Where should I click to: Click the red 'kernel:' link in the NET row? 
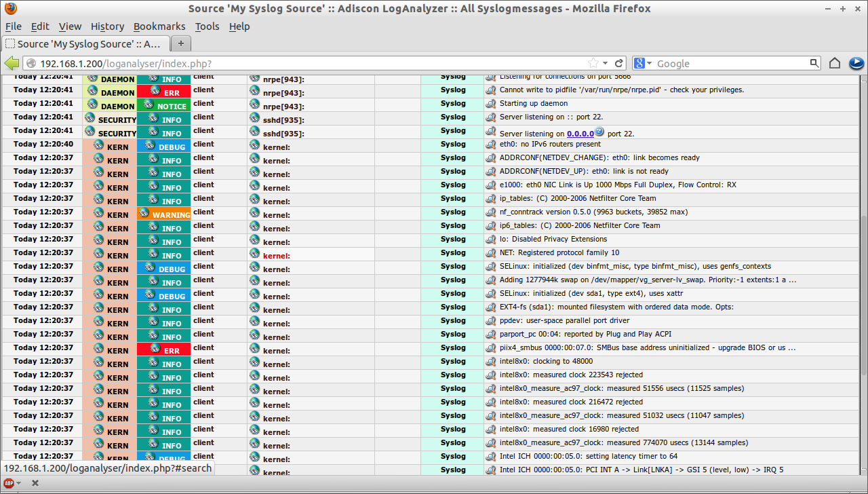[x=277, y=256]
